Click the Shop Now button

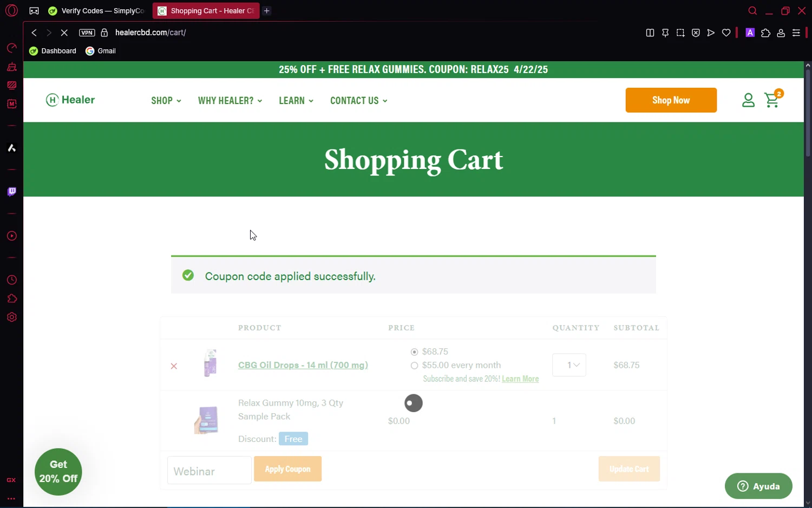(x=671, y=100)
